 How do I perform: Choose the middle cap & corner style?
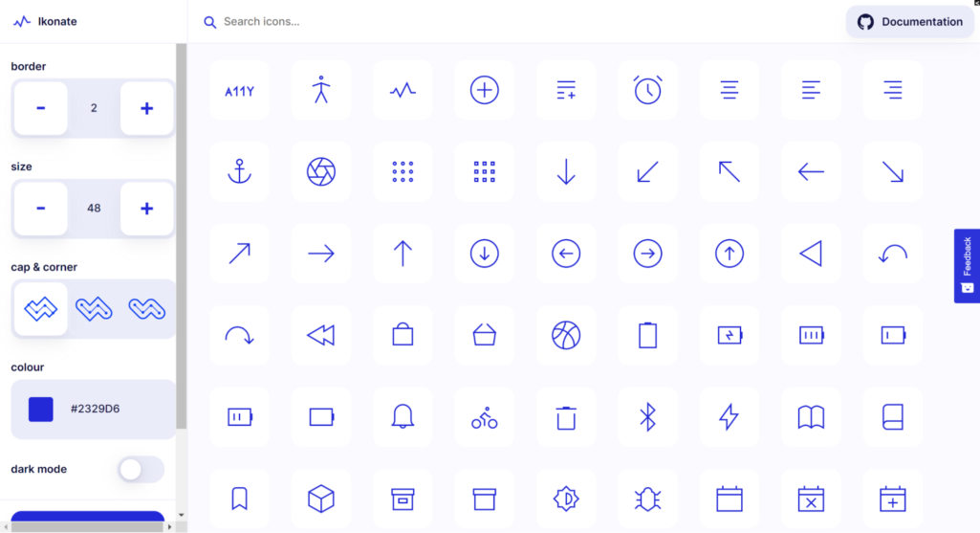point(94,309)
